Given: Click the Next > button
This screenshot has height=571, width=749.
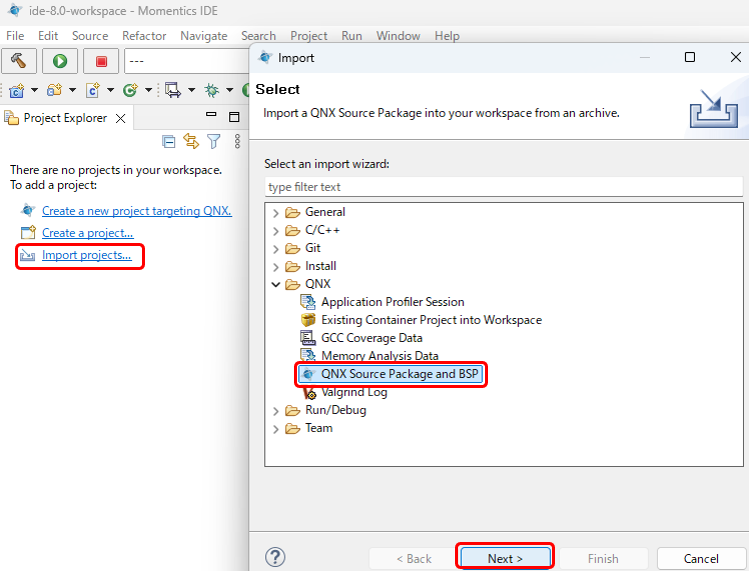Looking at the screenshot, I should coord(505,559).
